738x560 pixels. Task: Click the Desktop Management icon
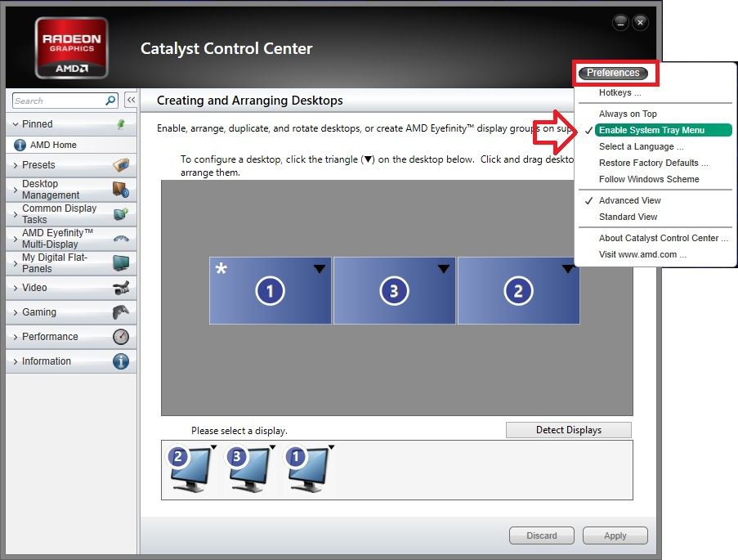[x=121, y=190]
